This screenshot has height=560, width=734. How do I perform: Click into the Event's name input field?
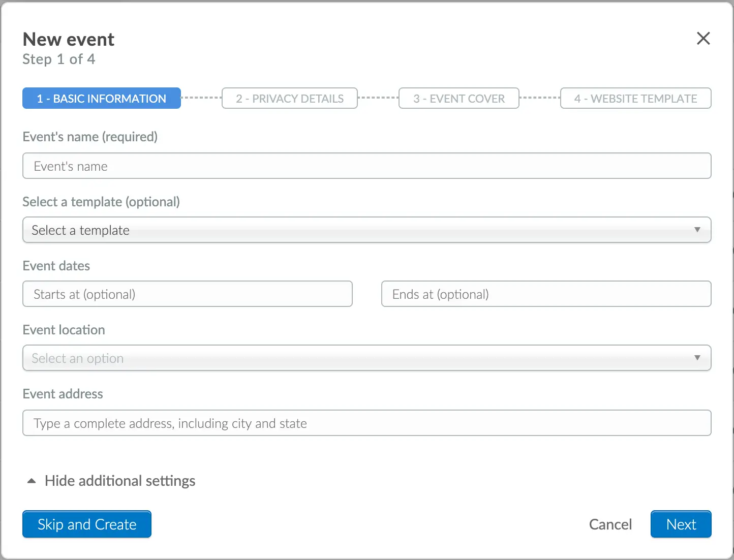click(367, 166)
